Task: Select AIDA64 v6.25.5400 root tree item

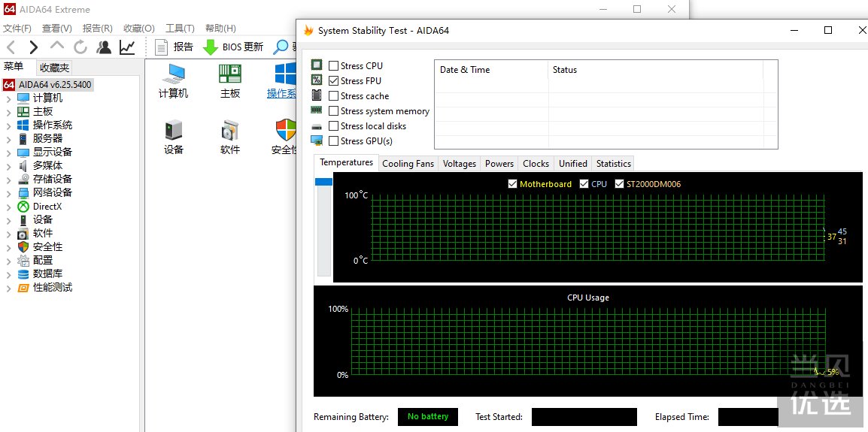Action: tap(47, 85)
